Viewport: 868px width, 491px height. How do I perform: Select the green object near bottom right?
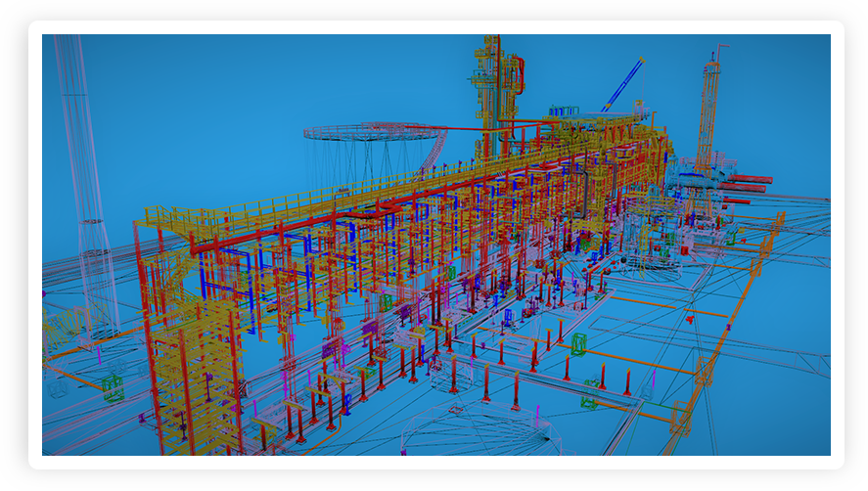click(x=588, y=400)
